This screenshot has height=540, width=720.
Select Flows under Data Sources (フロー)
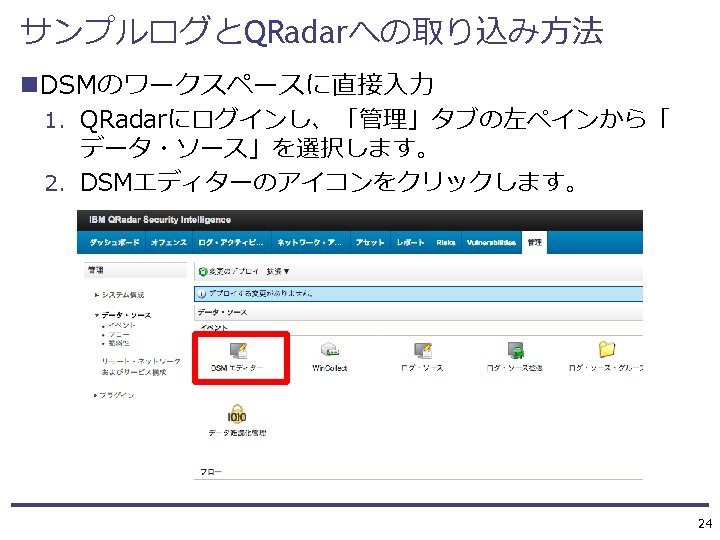(119, 334)
